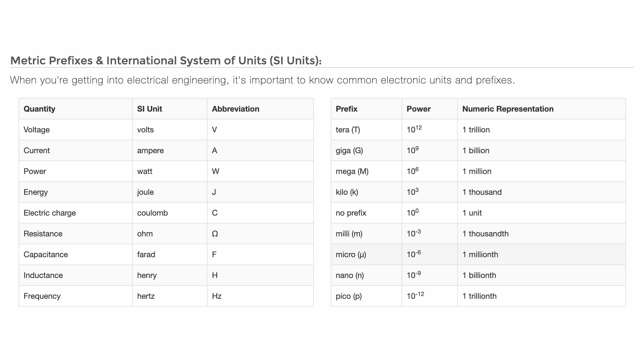
Task: Select the 1 trillionth cell
Action: (479, 296)
